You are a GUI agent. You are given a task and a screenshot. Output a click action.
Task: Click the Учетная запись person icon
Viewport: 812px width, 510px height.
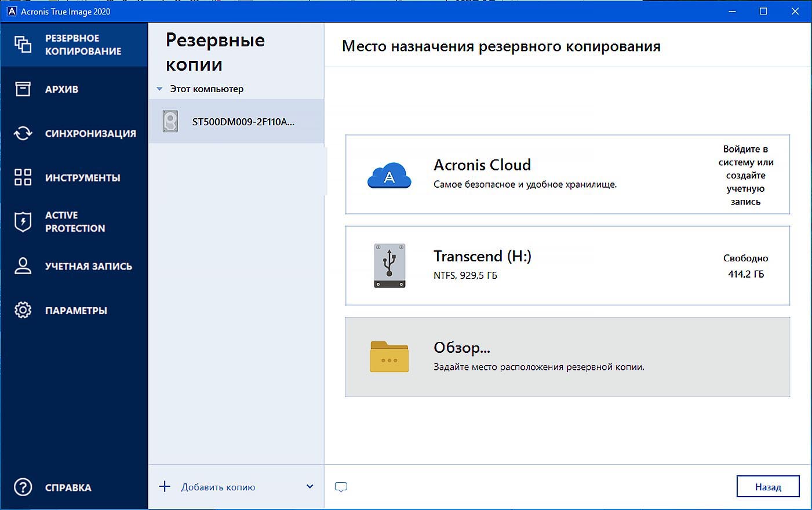(23, 266)
